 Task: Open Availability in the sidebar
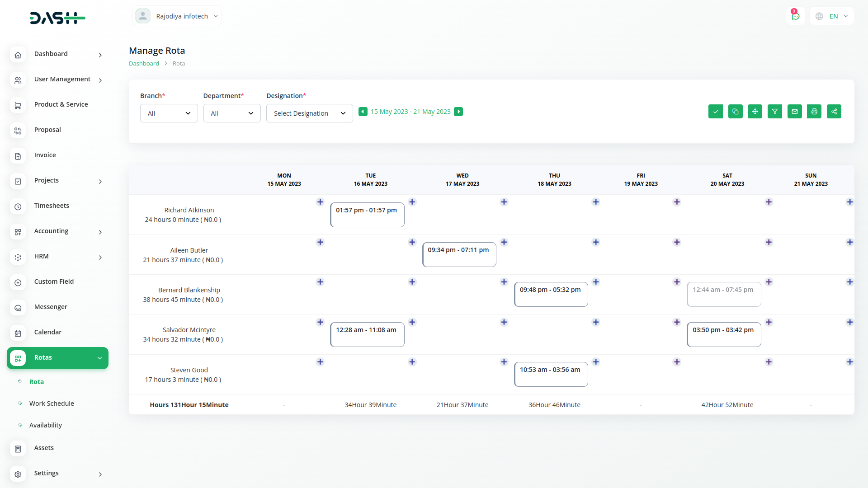[x=45, y=425]
